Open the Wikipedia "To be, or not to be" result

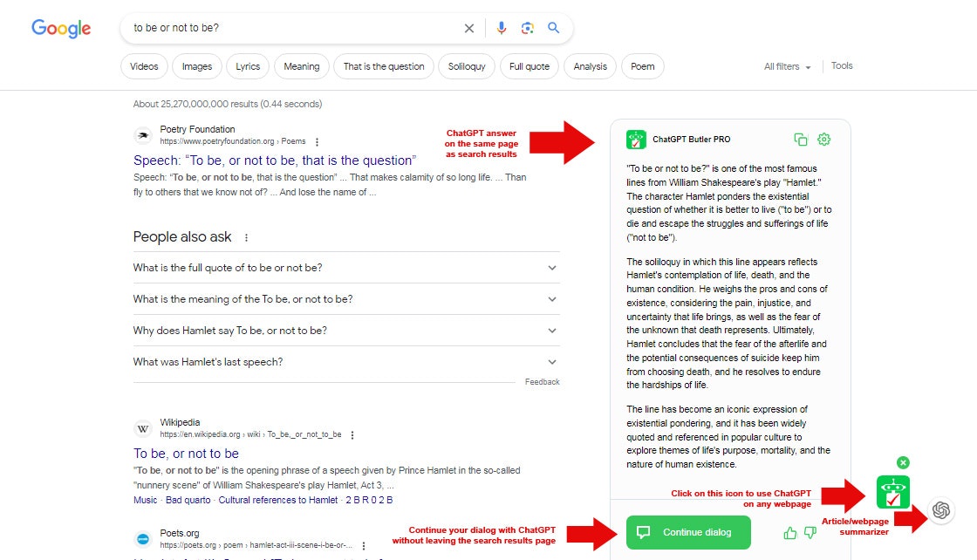point(186,454)
